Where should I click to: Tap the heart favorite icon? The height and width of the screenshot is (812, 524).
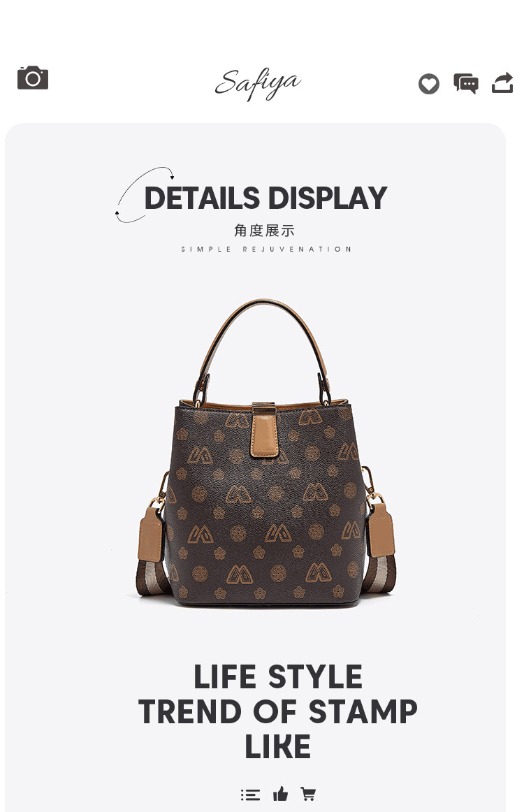click(429, 84)
